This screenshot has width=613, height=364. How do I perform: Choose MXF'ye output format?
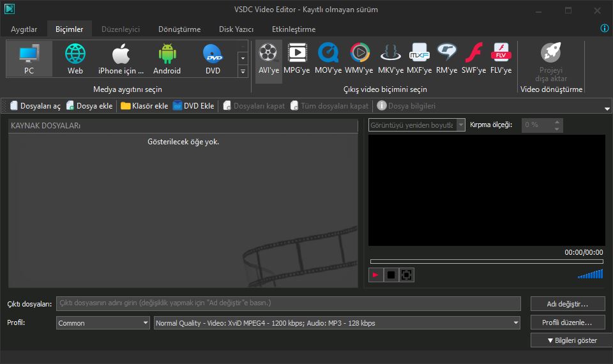[x=419, y=59]
